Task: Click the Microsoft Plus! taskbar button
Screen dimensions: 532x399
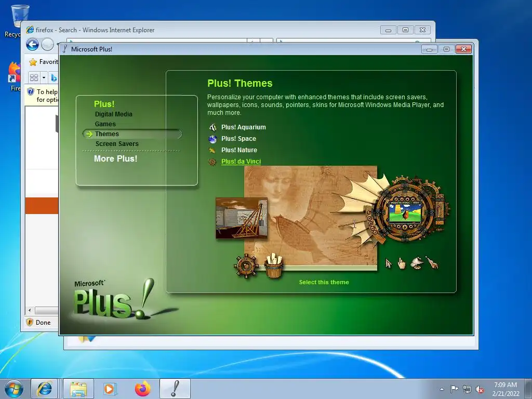Action: pos(175,389)
